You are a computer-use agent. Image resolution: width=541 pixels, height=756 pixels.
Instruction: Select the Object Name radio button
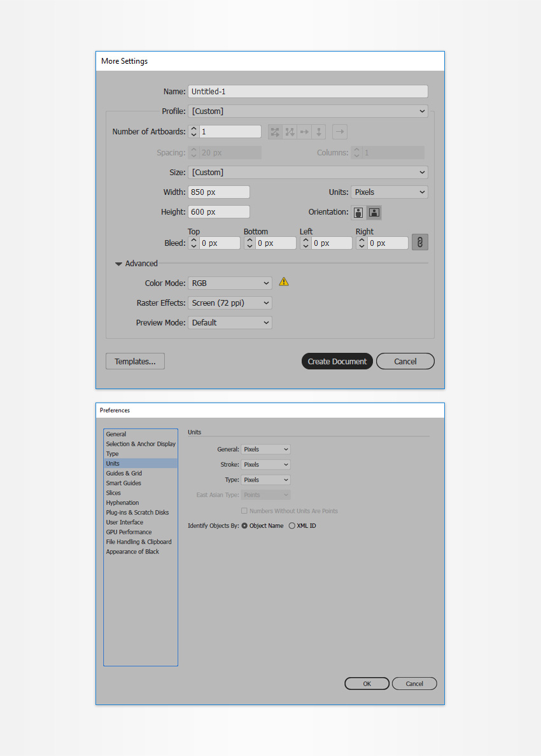click(x=245, y=526)
